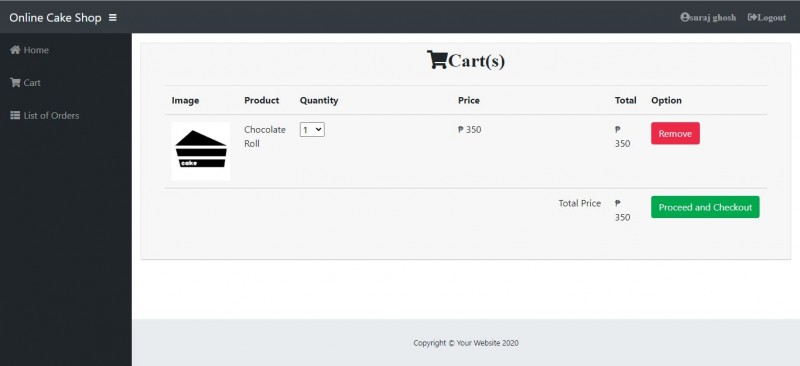Toggle the hamburger sidebar menu icon

[113, 18]
